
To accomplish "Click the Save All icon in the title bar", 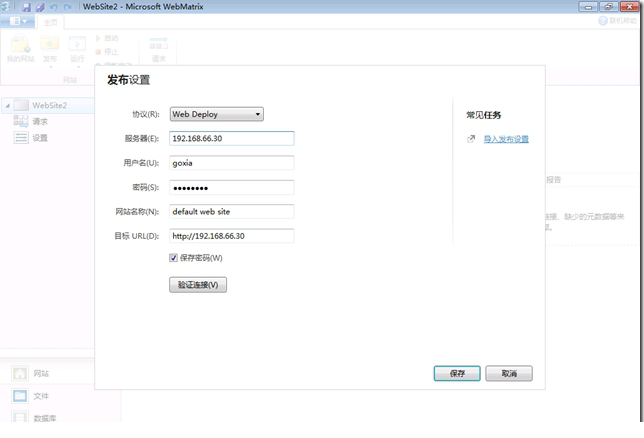I will pos(40,7).
